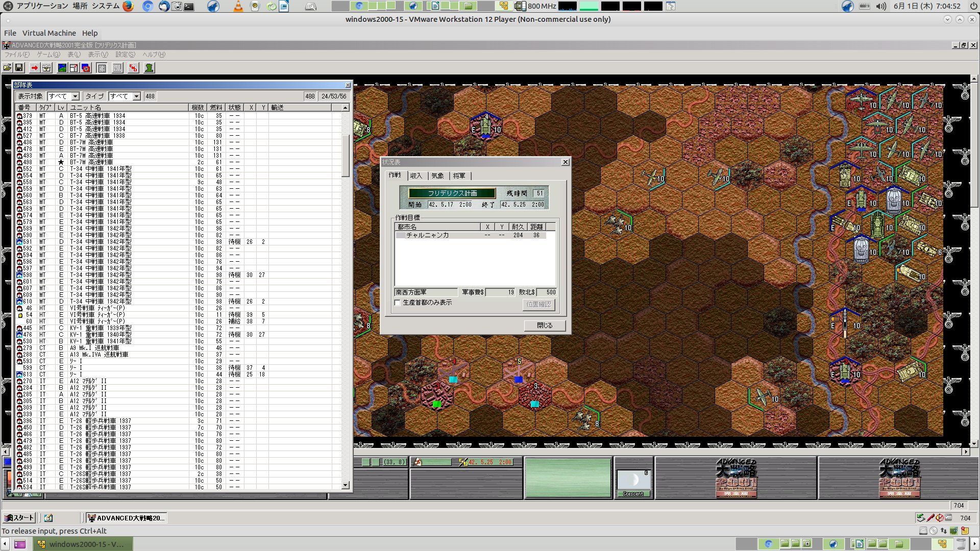Click the map horizontal scrollbar right arrow
Screen dimensions: 980x551
(x=966, y=452)
